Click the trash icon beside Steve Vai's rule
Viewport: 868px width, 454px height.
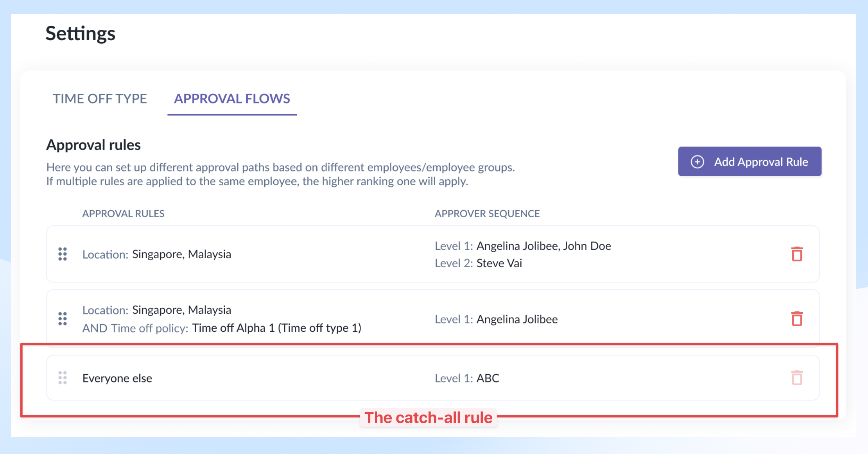click(x=796, y=254)
